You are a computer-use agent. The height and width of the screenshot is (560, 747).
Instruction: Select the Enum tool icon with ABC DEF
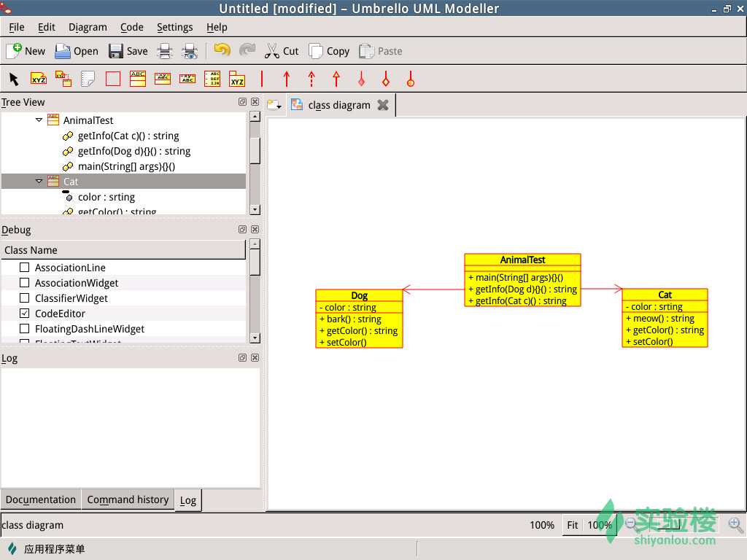pyautogui.click(x=212, y=79)
